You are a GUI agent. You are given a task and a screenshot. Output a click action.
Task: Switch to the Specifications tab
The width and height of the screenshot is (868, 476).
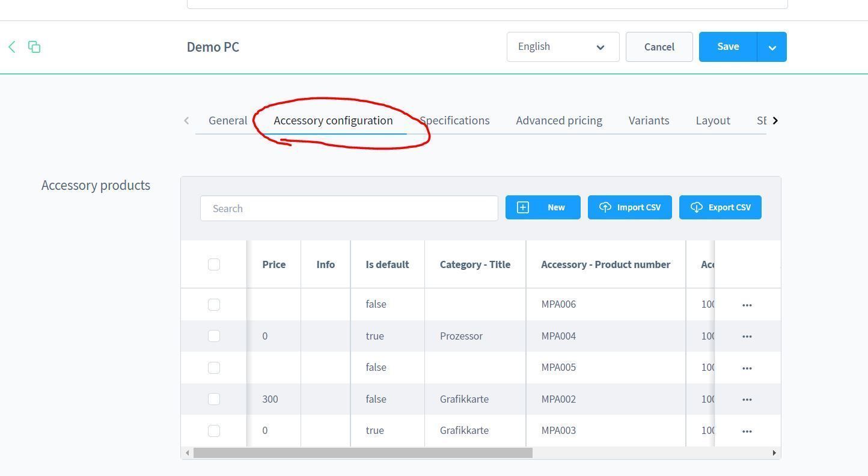pos(455,120)
